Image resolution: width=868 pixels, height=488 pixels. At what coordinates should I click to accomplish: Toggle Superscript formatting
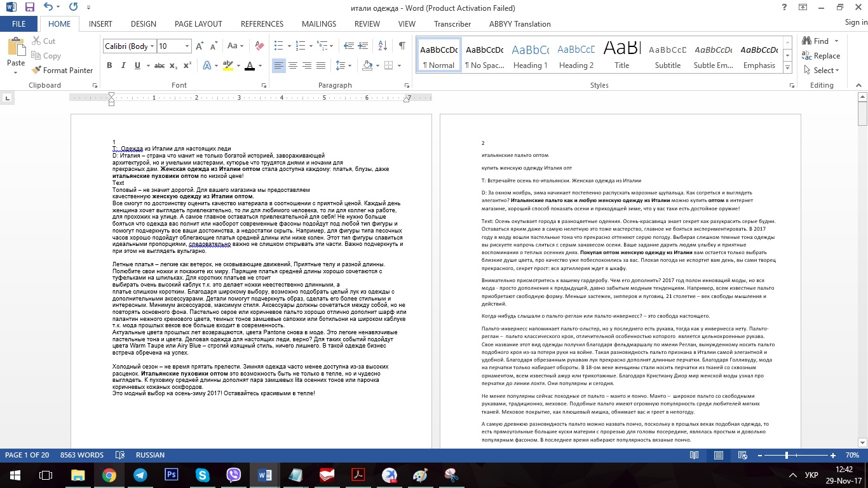[x=187, y=65]
